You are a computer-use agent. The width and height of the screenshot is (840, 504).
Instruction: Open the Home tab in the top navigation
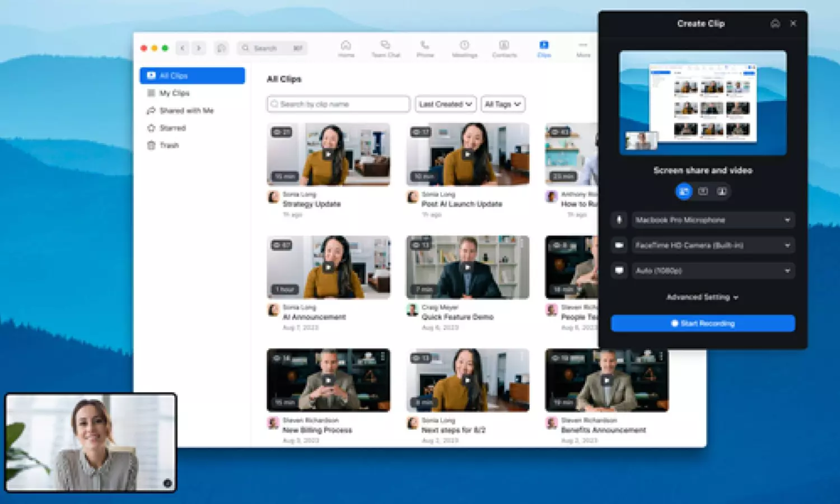click(x=346, y=48)
